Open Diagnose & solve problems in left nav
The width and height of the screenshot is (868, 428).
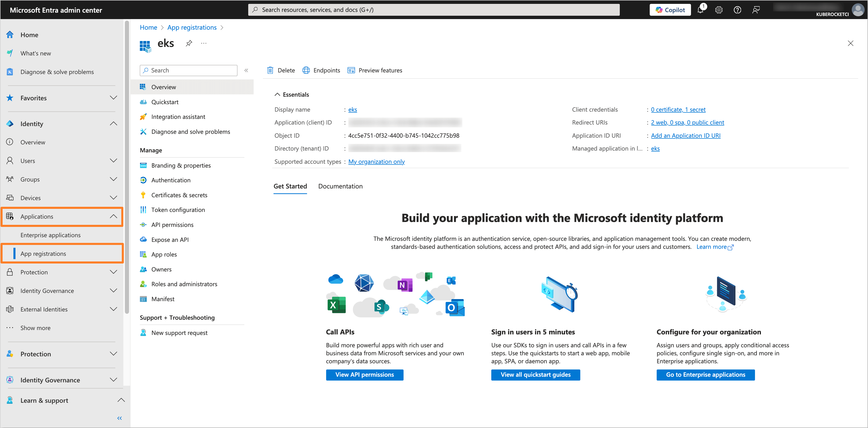[57, 72]
